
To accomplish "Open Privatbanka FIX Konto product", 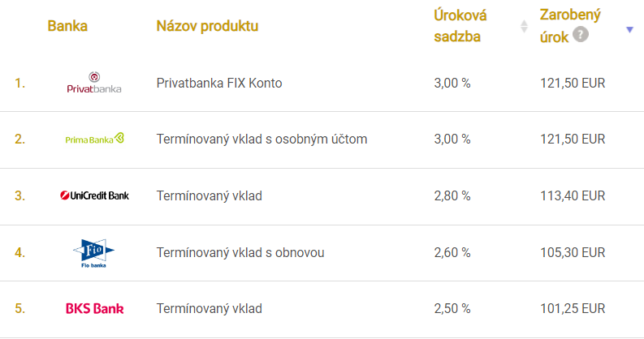I will (219, 83).
